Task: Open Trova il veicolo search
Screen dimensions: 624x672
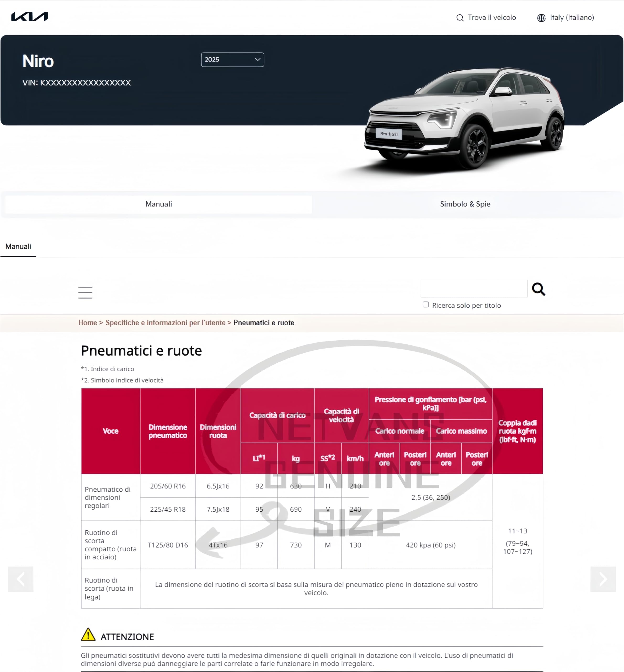Action: (x=486, y=18)
